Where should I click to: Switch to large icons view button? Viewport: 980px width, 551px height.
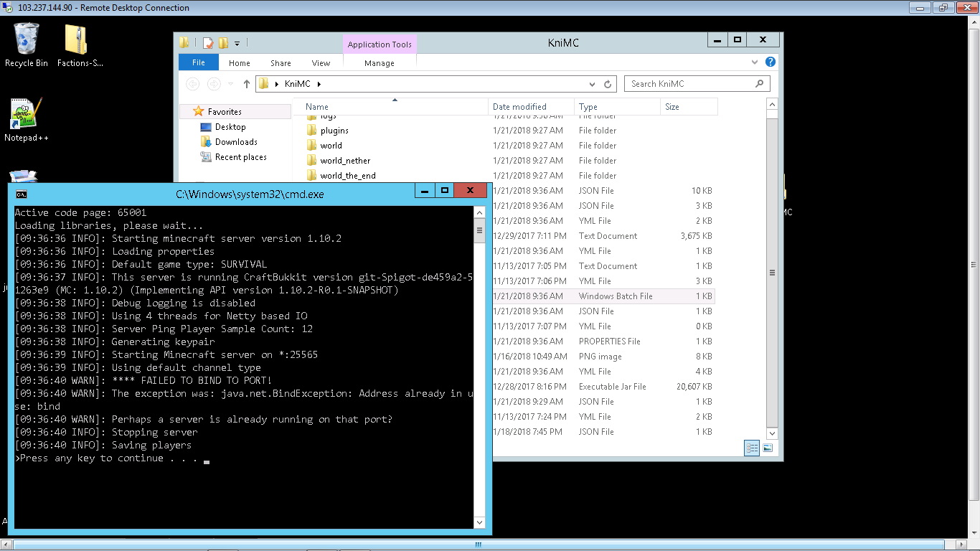pyautogui.click(x=768, y=448)
